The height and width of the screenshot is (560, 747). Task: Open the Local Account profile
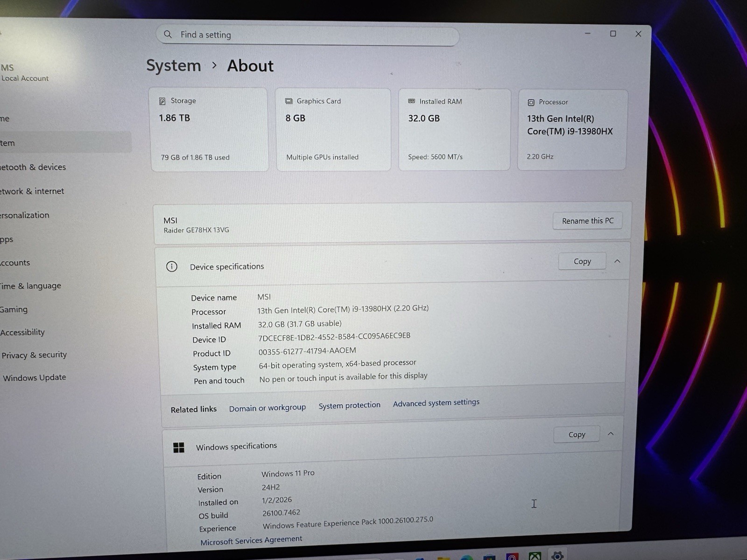coord(25,73)
